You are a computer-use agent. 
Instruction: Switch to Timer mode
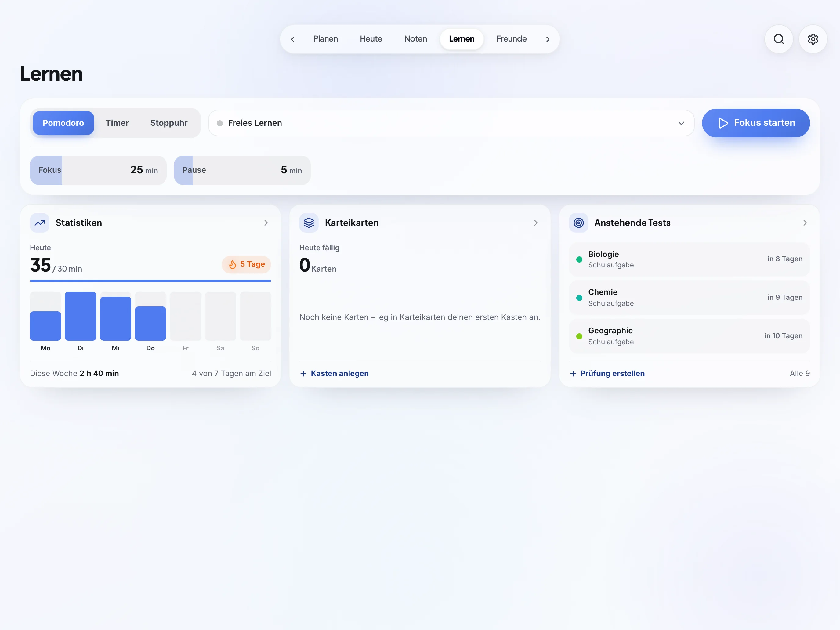click(x=117, y=123)
